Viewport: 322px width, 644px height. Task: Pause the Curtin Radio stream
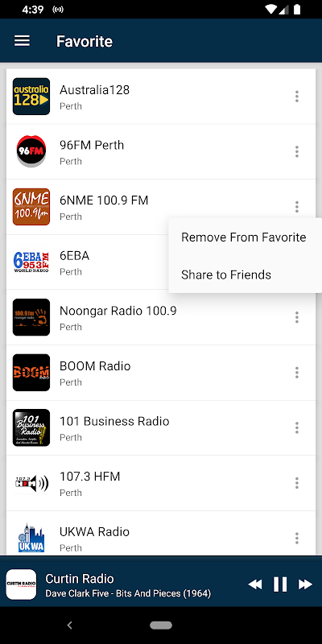280,584
